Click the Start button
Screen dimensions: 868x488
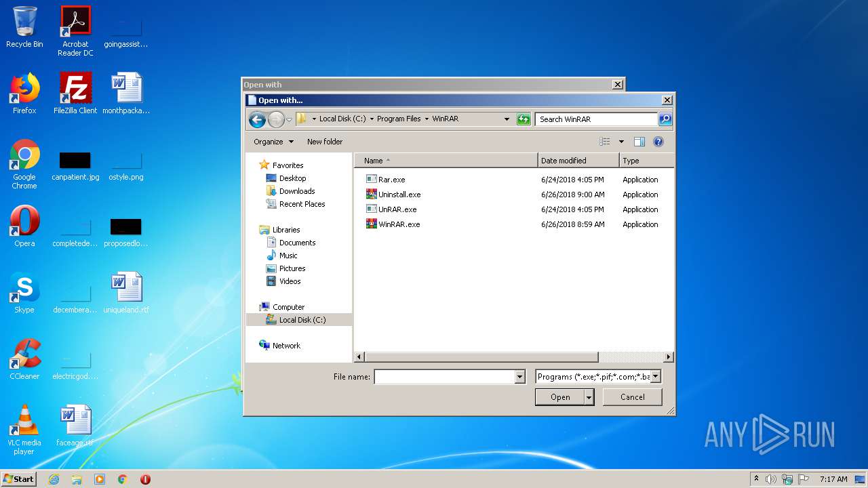click(19, 479)
